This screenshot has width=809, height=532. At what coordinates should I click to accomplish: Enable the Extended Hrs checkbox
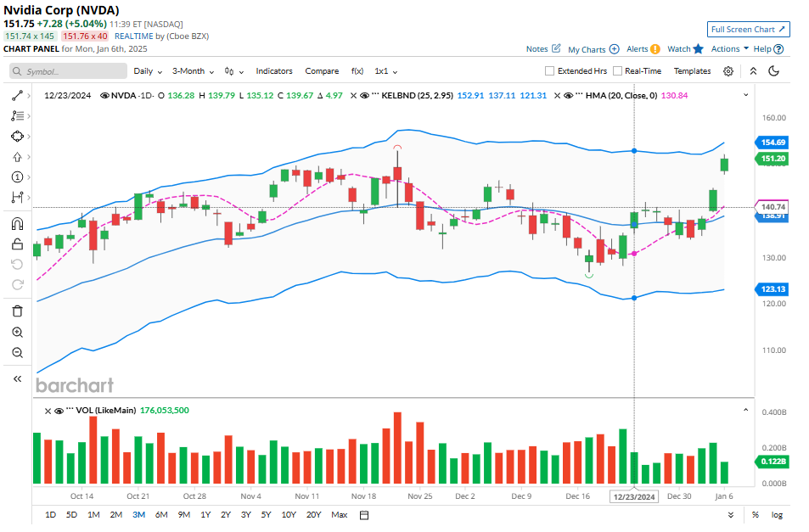[550, 71]
